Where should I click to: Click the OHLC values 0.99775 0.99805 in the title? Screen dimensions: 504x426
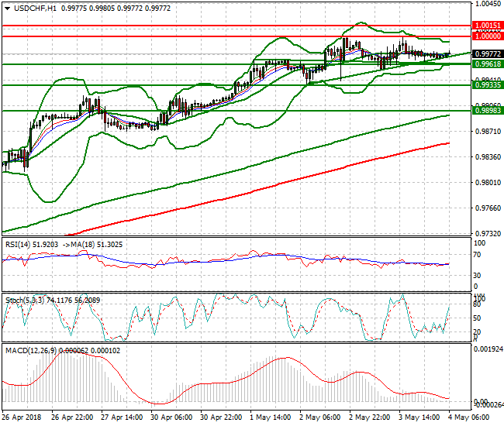[x=88, y=9]
